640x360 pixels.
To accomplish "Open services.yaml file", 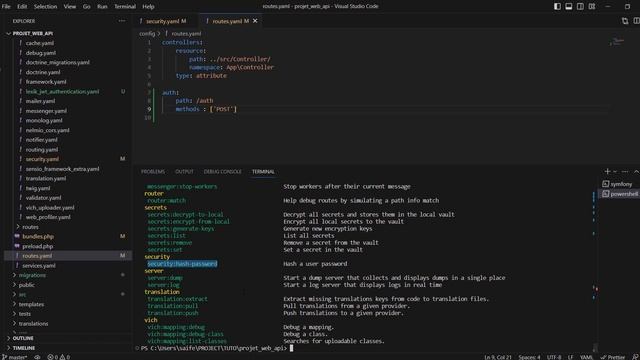I will point(39,265).
